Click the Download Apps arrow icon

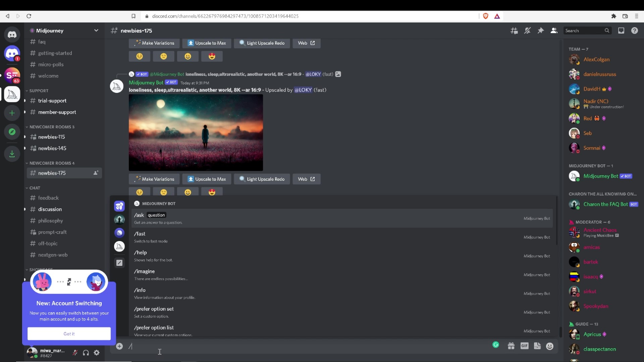point(12,154)
